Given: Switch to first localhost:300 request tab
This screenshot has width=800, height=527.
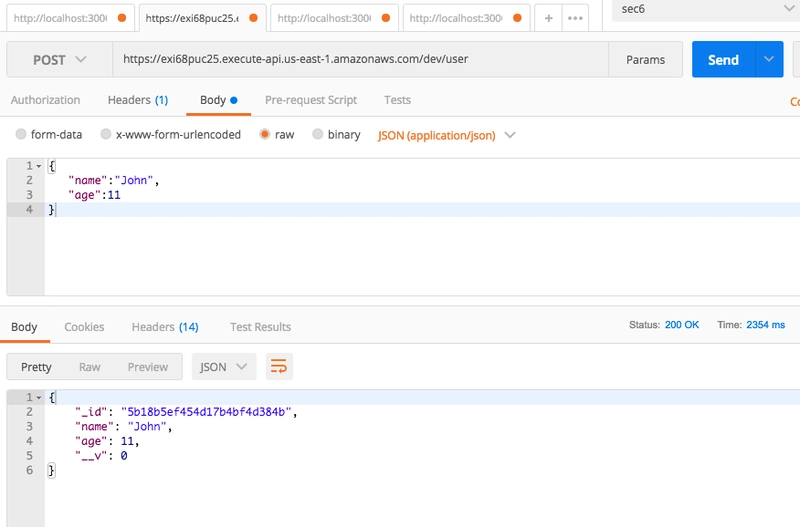Looking at the screenshot, I should [x=70, y=18].
